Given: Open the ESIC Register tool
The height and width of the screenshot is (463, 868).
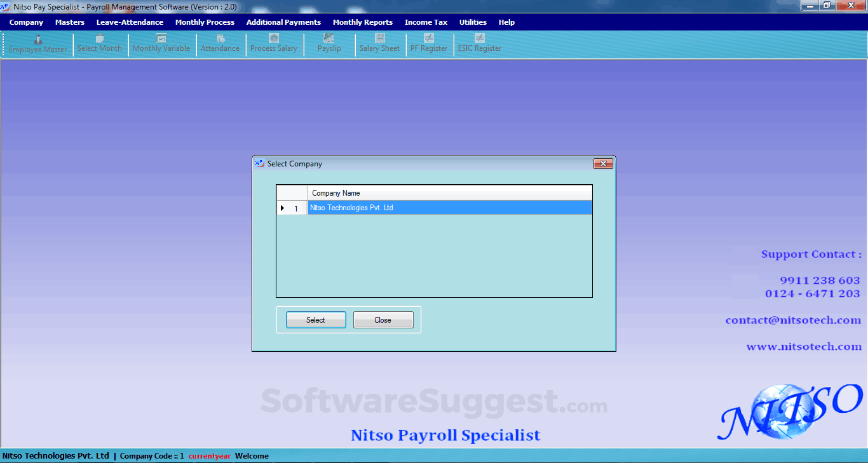Looking at the screenshot, I should (479, 43).
